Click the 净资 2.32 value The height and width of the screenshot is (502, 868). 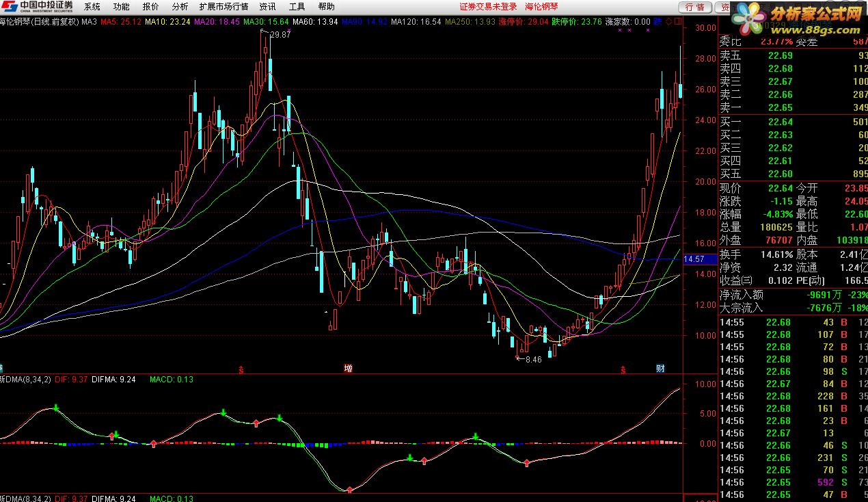pos(783,267)
